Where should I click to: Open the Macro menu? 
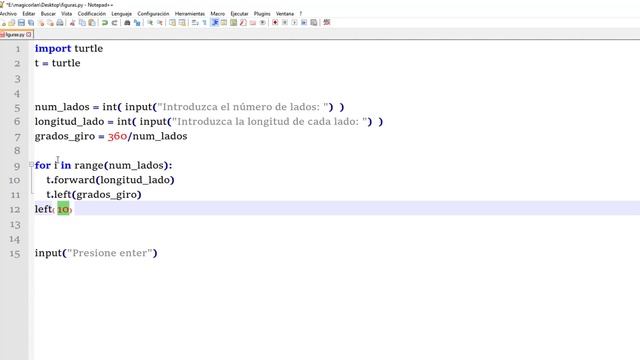[x=218, y=14]
